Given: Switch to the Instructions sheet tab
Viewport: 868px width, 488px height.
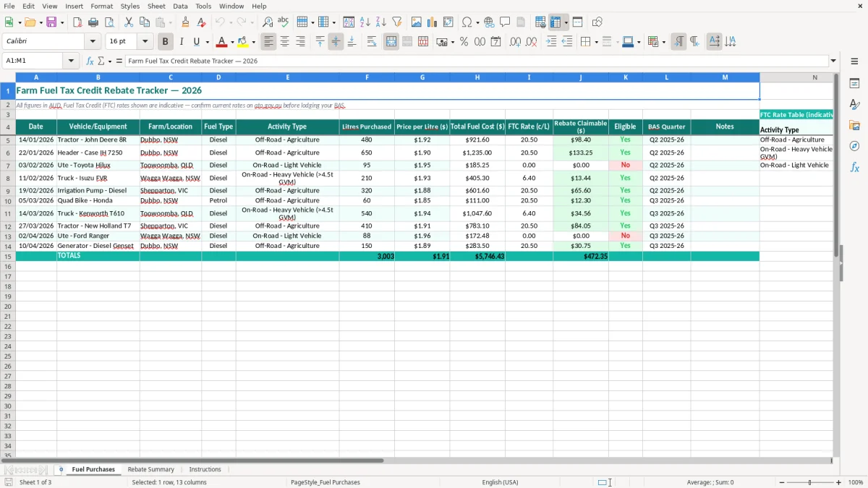Looking at the screenshot, I should (x=205, y=469).
